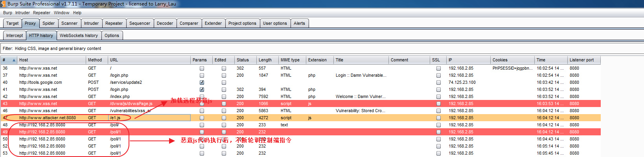Viewport: 644px width, 157px height.
Task: Sort by the # column header
Action: [x=9, y=60]
